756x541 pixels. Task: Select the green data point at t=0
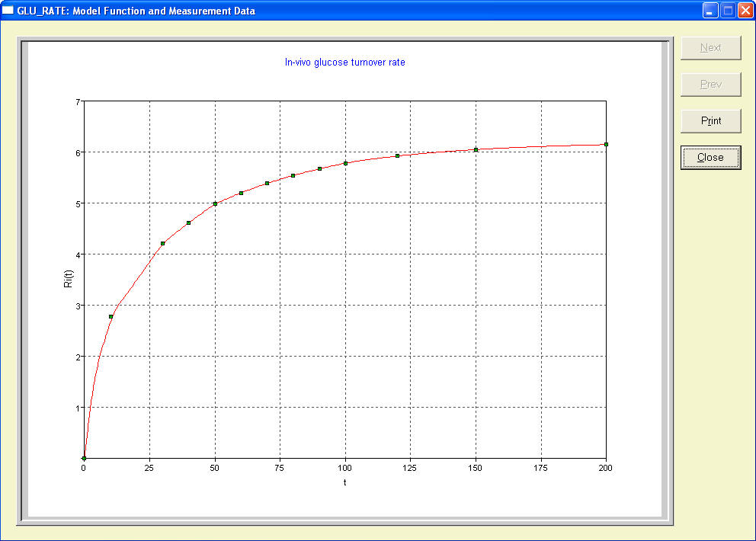coord(84,458)
